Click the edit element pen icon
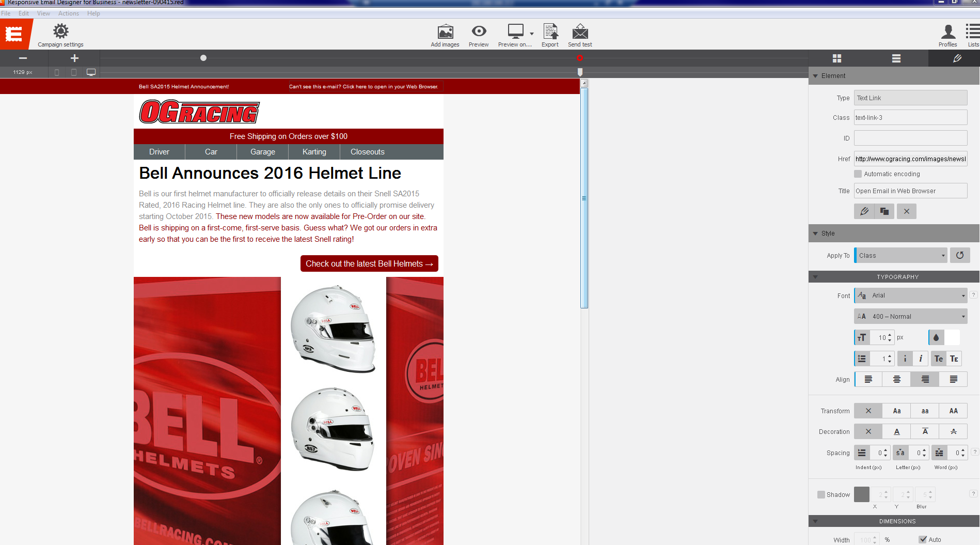This screenshot has width=980, height=545. tap(864, 211)
